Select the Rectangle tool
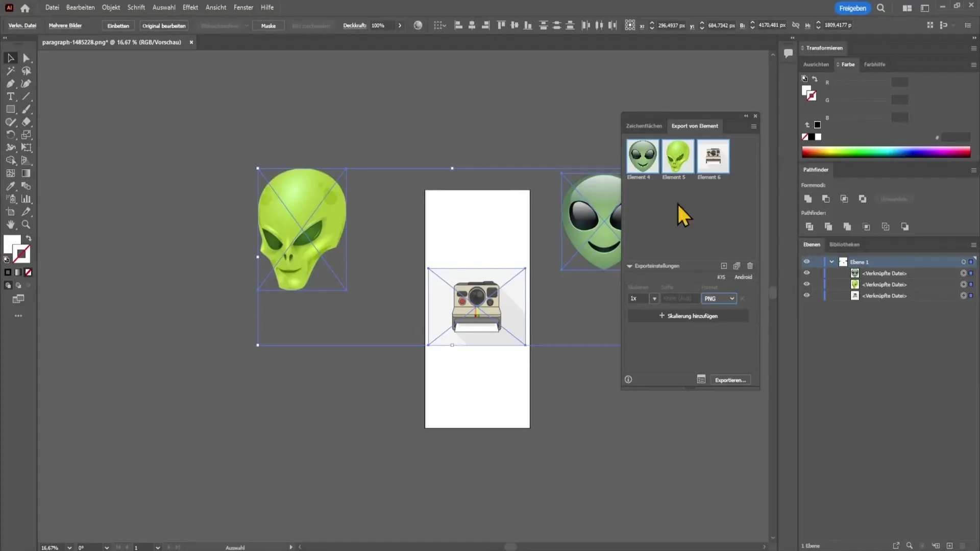980x551 pixels. pos(10,109)
